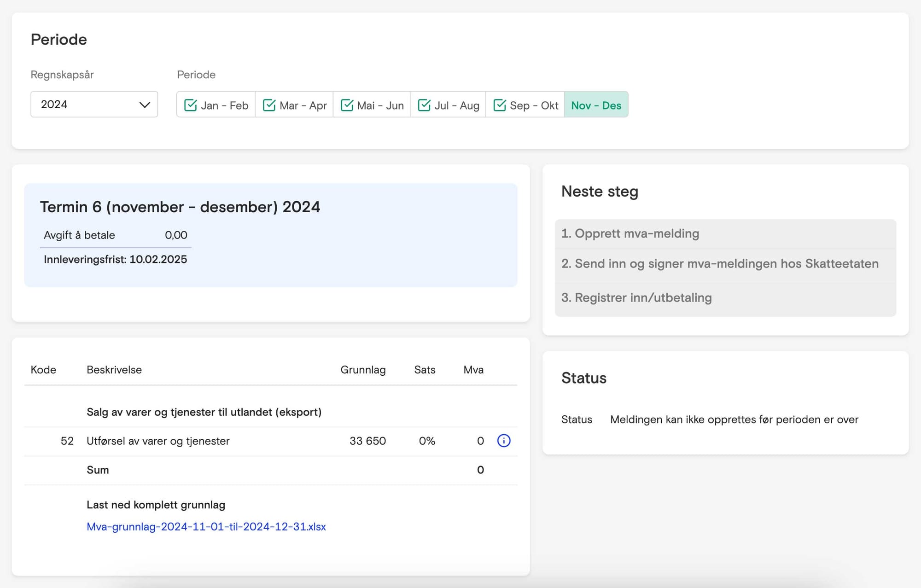Click the Utførsel av varer og tjenester row
Screen dimensions: 921x588
(271, 441)
